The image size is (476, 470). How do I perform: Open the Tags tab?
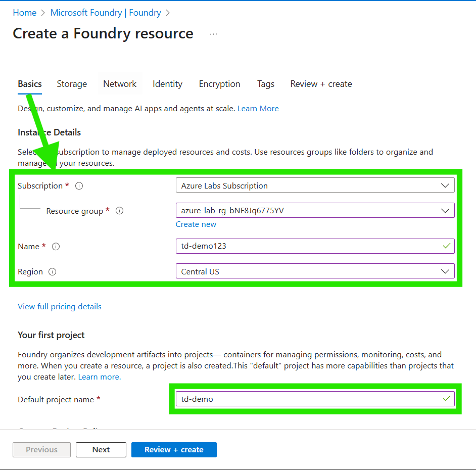pyautogui.click(x=265, y=84)
